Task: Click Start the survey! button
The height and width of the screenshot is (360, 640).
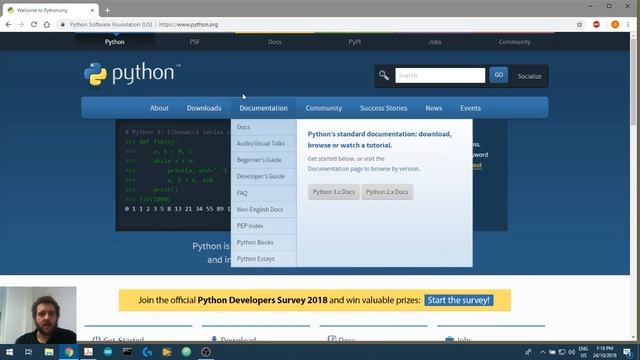Action: tap(458, 300)
